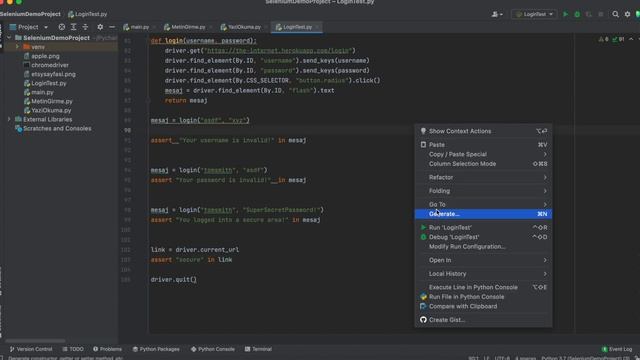Open the Event Log at bottom right
Image resolution: width=640 pixels, height=360 pixels.
(617, 349)
